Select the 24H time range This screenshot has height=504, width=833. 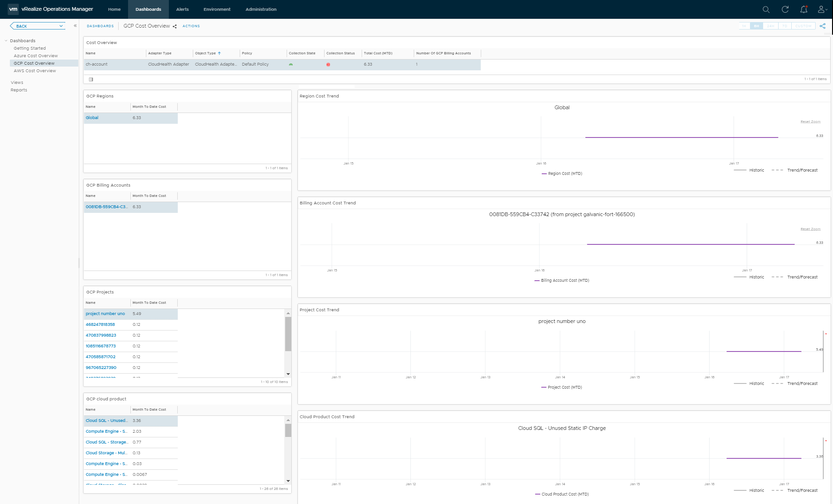click(x=771, y=26)
